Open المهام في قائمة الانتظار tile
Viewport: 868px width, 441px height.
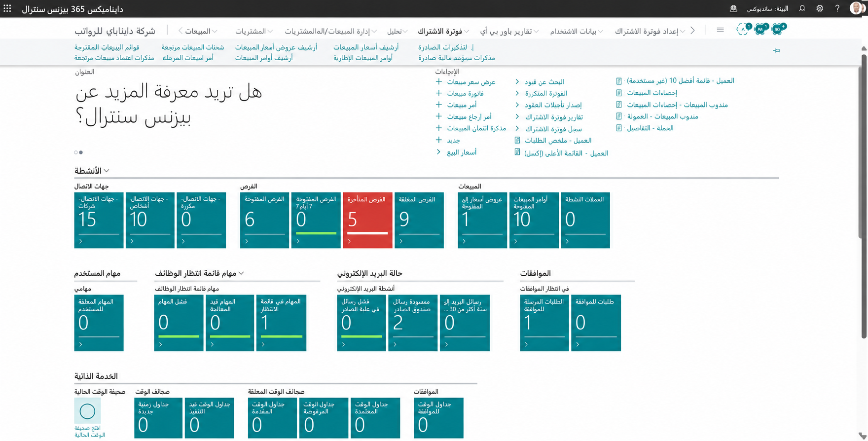coord(281,323)
